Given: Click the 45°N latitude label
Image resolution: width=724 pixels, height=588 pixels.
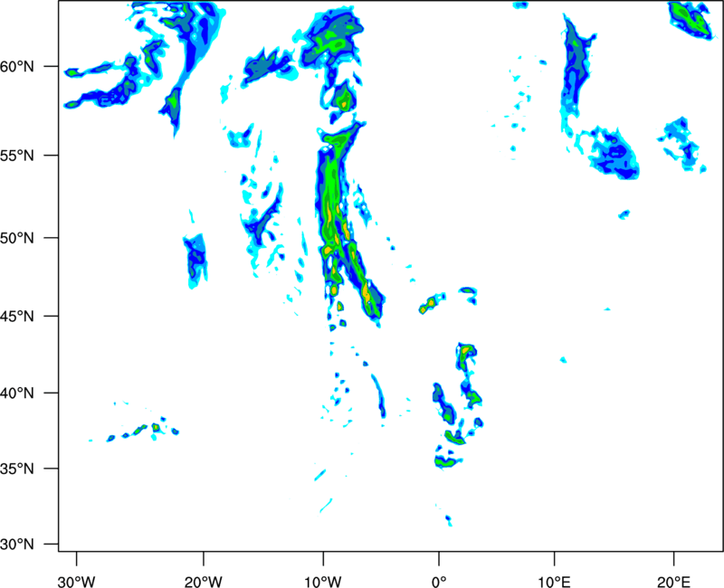Looking at the screenshot, I should point(17,317).
